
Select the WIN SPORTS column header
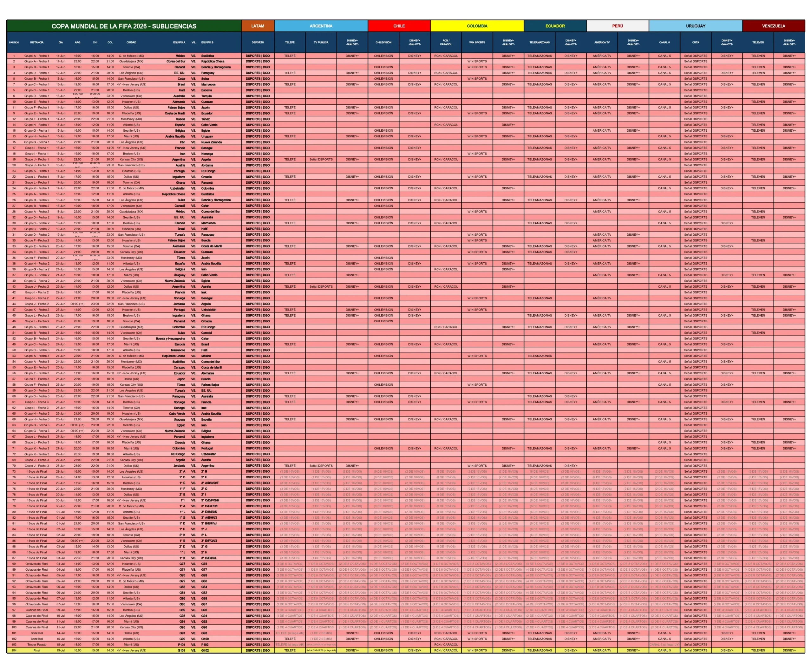477,43
